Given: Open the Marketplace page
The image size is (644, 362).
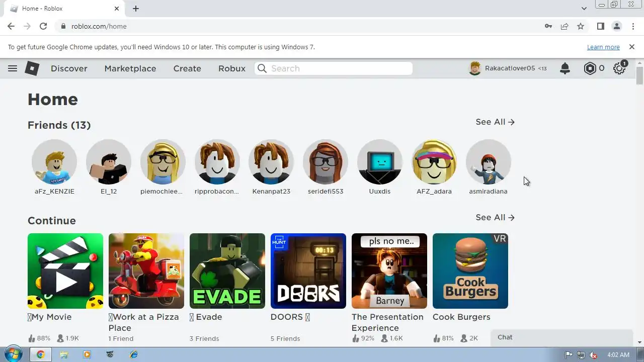Looking at the screenshot, I should (x=130, y=68).
